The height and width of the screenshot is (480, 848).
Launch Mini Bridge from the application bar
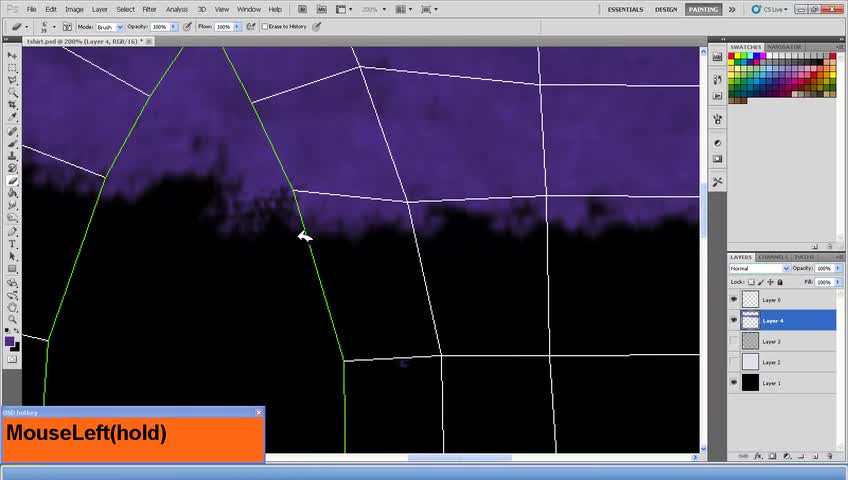(321, 9)
